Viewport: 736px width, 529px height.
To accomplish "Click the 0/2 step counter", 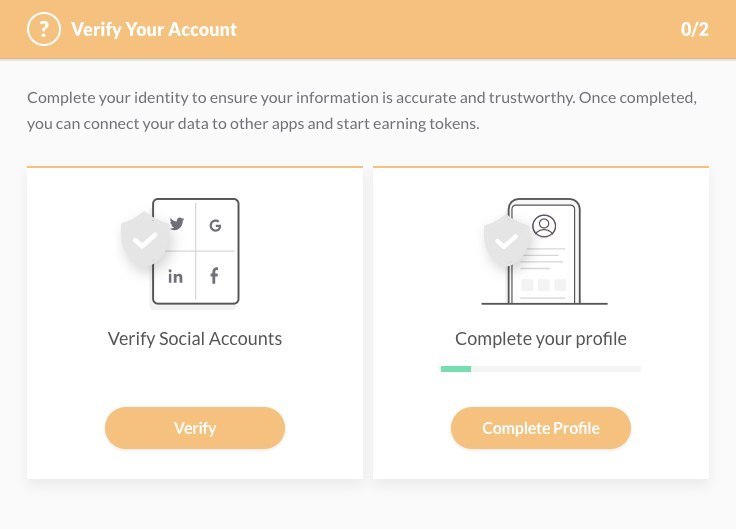I will tap(694, 29).
